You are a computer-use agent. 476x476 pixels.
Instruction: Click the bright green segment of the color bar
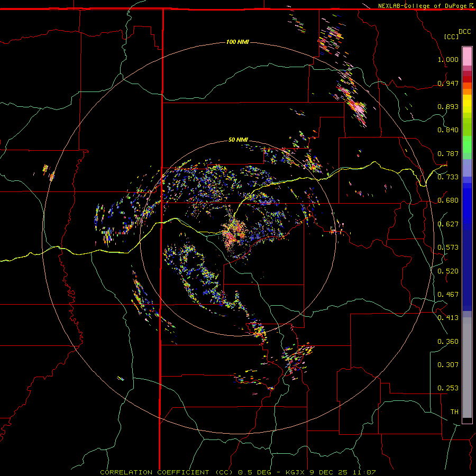coord(467,144)
